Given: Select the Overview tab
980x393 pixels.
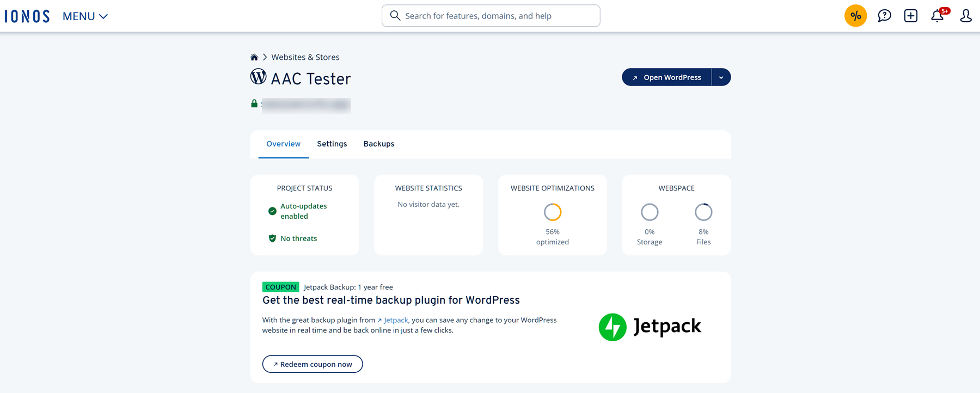Looking at the screenshot, I should 283,144.
